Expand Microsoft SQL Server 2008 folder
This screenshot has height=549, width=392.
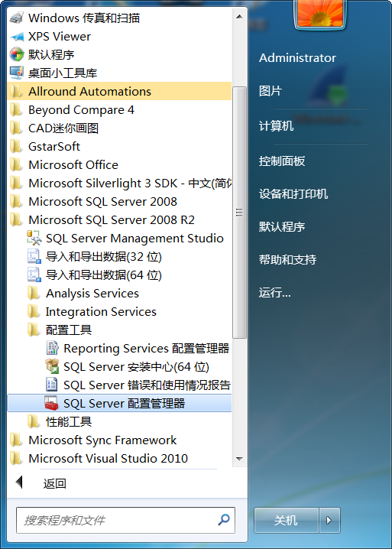119,201
